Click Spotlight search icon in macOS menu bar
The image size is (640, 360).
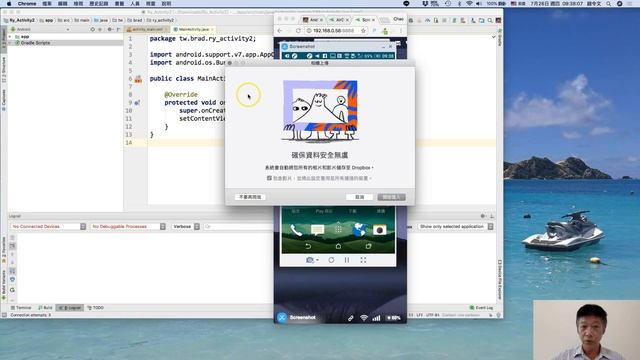pyautogui.click(x=608, y=3)
